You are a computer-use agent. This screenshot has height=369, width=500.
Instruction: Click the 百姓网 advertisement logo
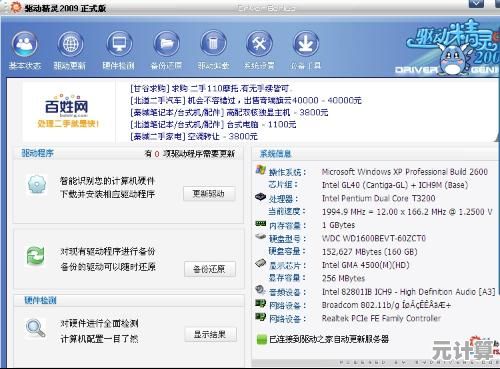(x=67, y=111)
